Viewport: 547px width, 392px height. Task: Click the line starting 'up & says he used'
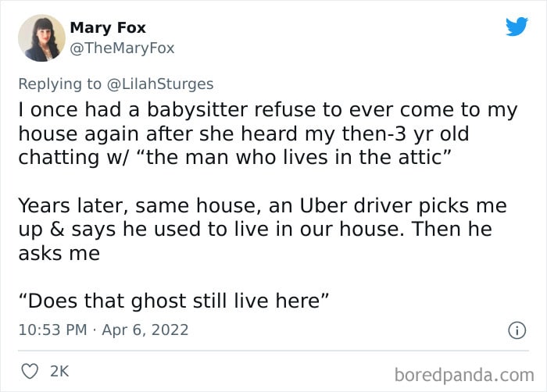pyautogui.click(x=256, y=230)
